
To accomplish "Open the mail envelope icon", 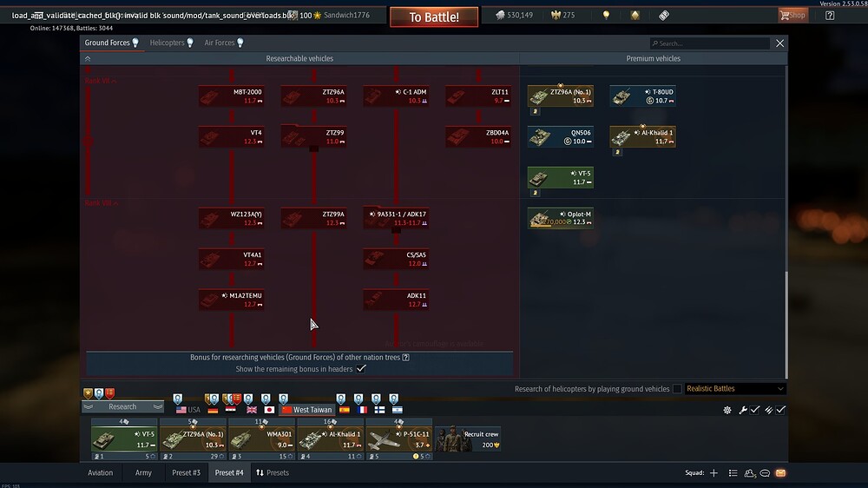I will point(780,473).
